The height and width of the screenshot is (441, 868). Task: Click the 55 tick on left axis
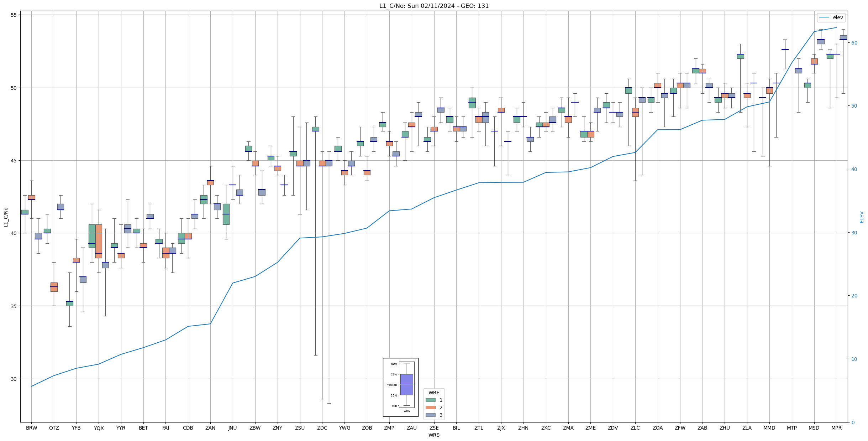(x=14, y=15)
